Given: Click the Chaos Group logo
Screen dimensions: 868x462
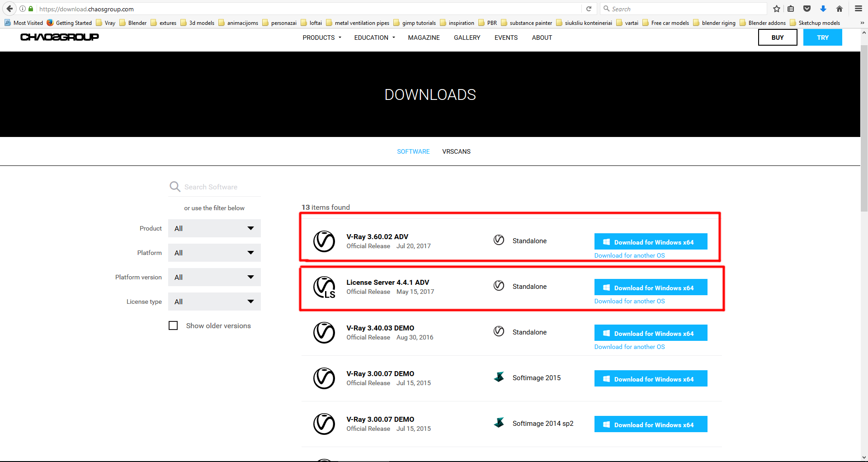Looking at the screenshot, I should (60, 37).
